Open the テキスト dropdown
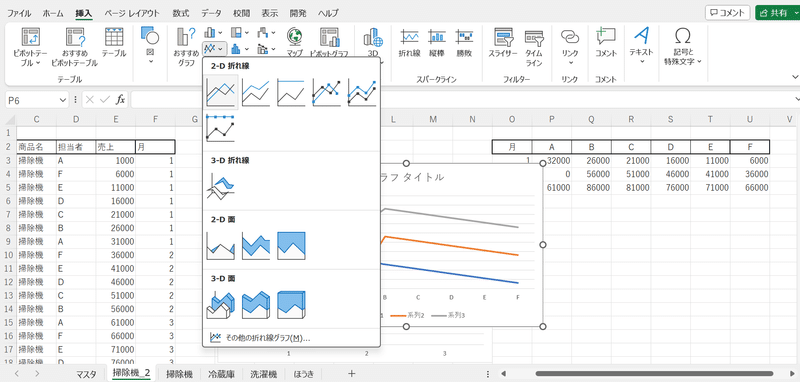Screen dimensions: 800x382 (x=641, y=45)
